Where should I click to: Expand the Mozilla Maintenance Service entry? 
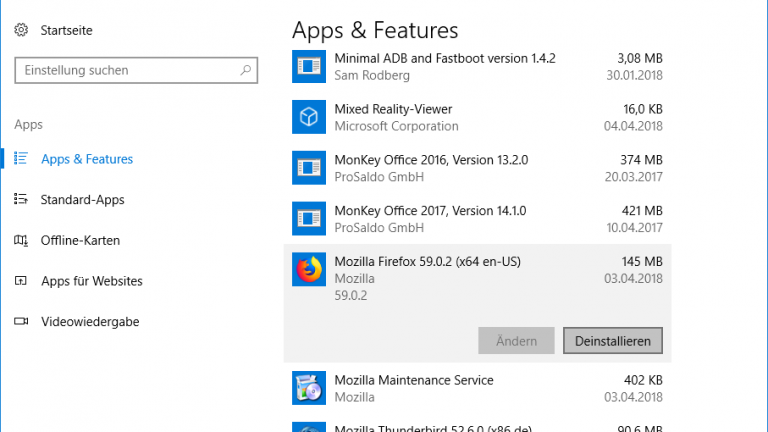click(x=478, y=388)
